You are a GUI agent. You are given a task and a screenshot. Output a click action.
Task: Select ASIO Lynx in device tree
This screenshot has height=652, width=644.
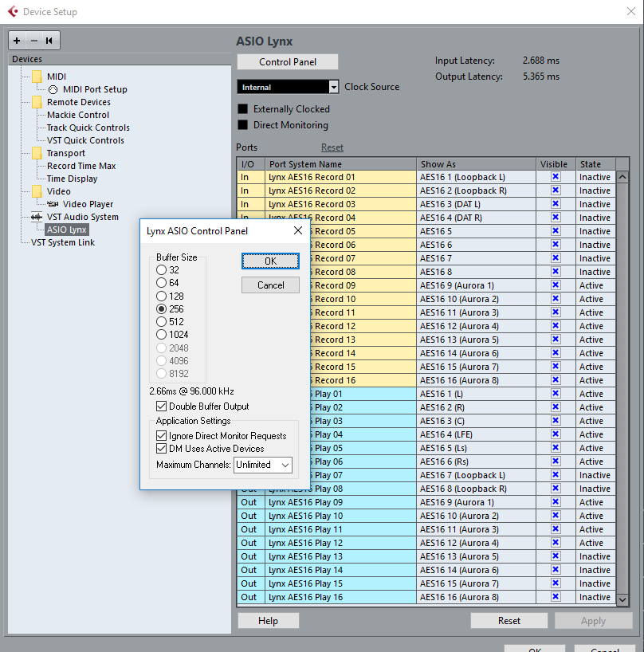(x=66, y=230)
